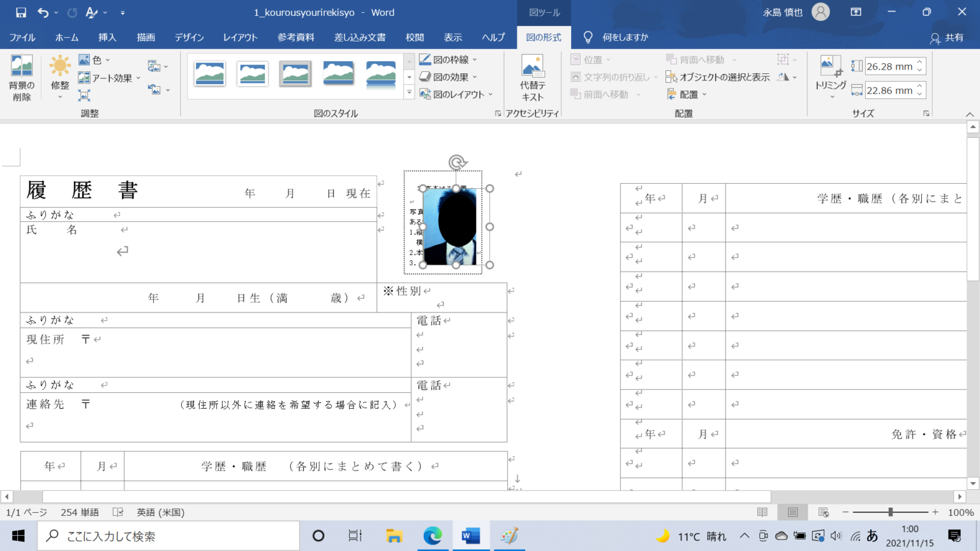Click the picture height field 26.28 mm
The height and width of the screenshot is (551, 980).
[891, 66]
